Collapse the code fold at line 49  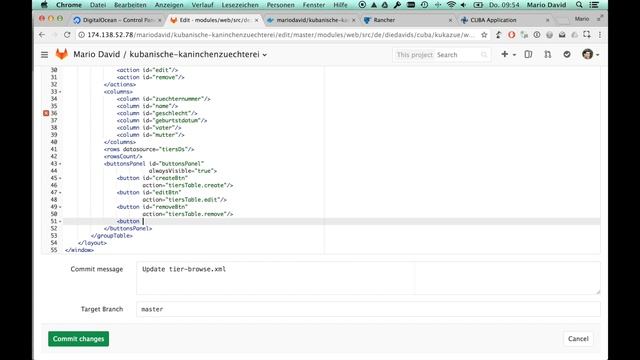pyautogui.click(x=60, y=207)
